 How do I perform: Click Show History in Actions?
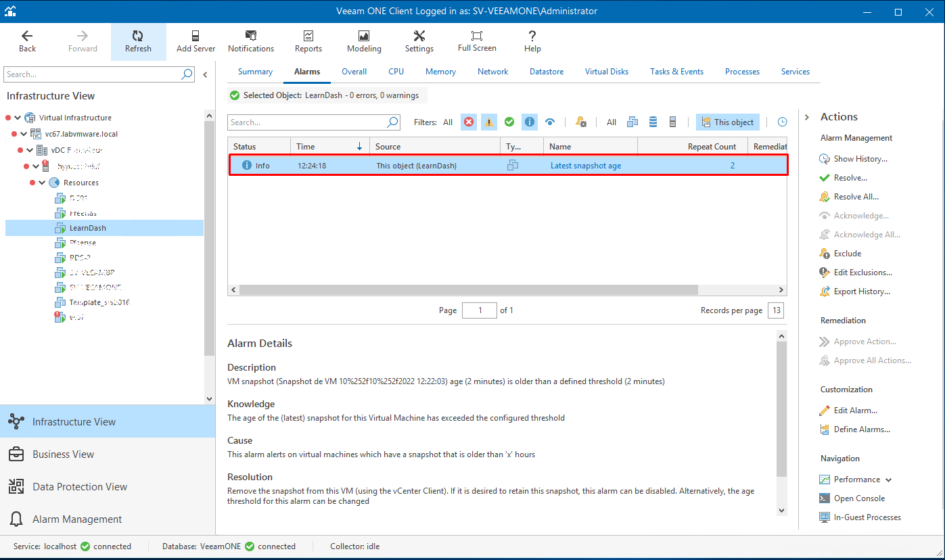point(853,159)
